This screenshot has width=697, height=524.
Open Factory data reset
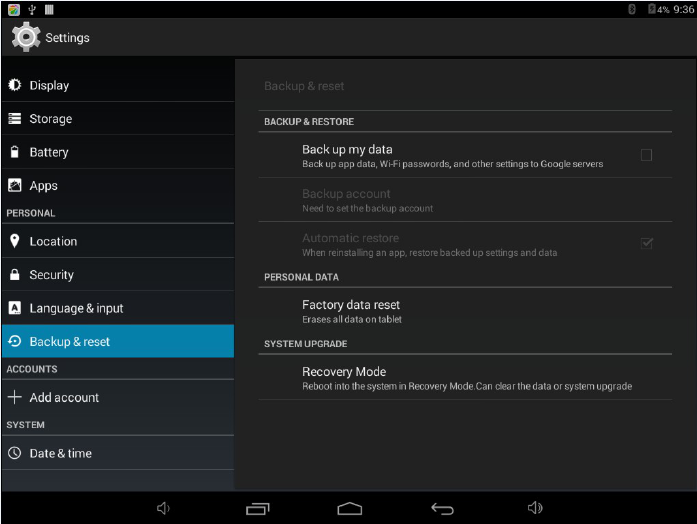tap(465, 311)
